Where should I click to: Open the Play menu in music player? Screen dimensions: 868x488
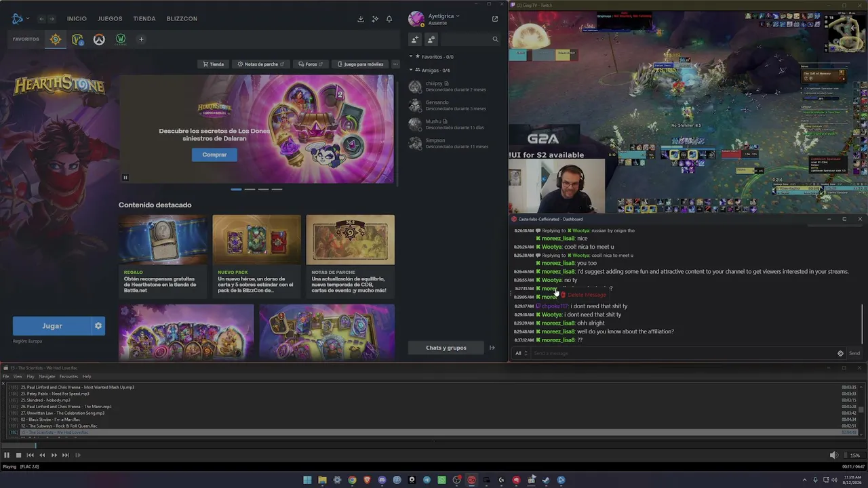point(31,377)
